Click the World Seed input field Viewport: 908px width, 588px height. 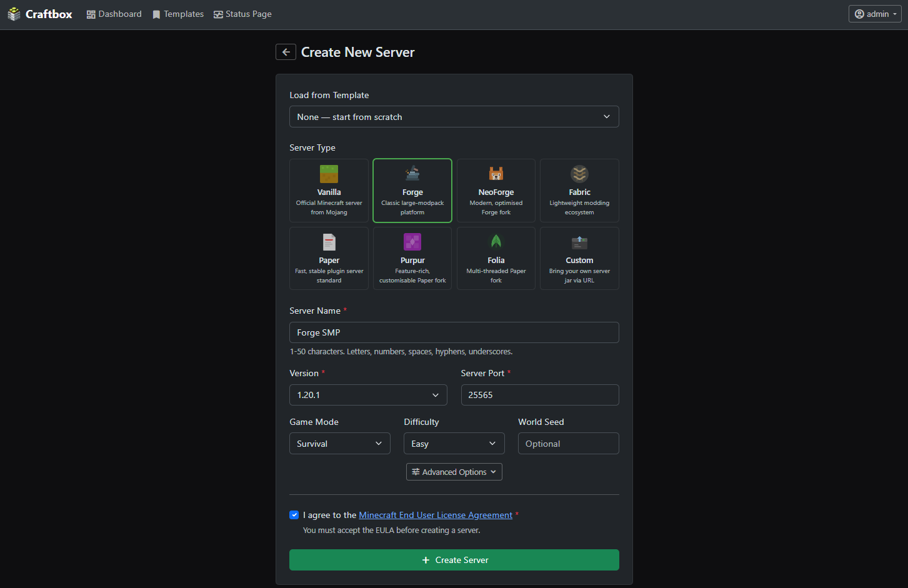click(x=569, y=444)
